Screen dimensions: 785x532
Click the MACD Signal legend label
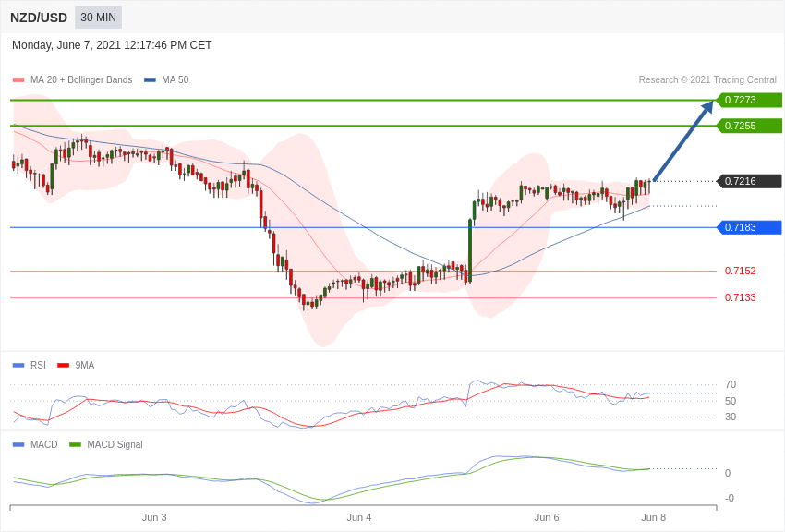click(x=115, y=444)
